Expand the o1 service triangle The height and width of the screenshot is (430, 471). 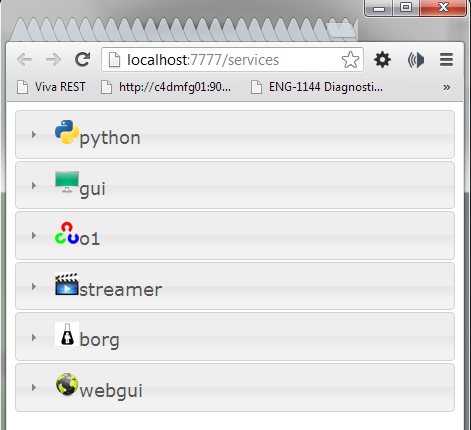[x=34, y=236]
